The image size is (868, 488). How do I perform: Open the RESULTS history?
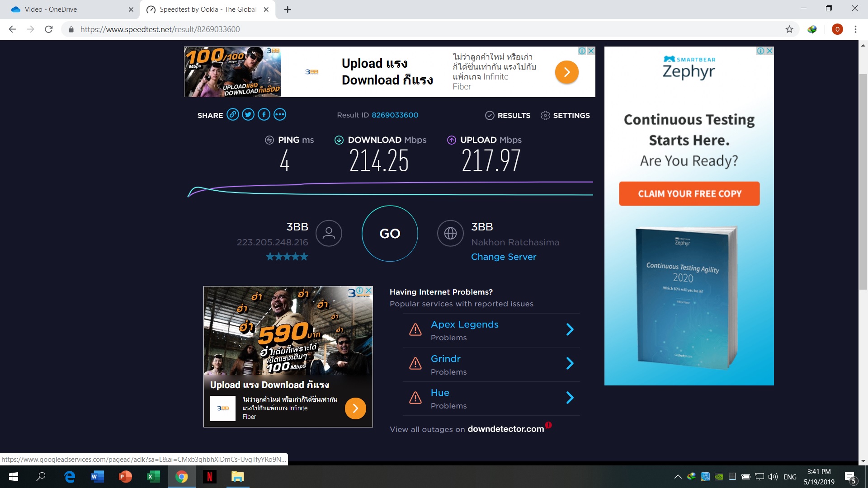(508, 115)
